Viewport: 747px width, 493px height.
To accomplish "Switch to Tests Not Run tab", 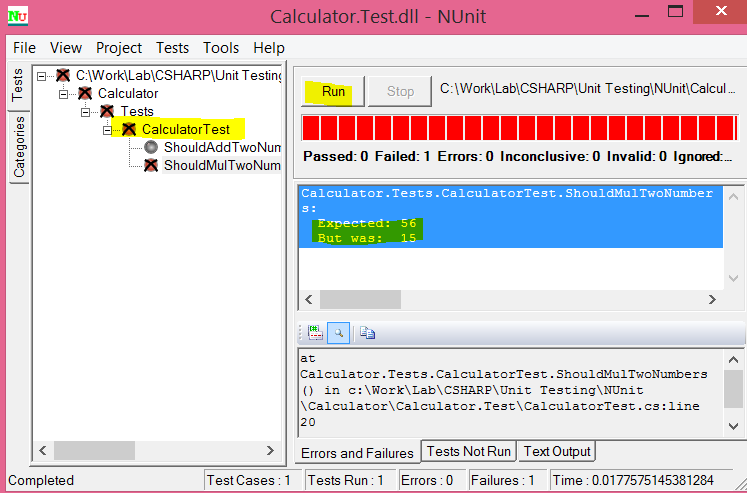I will point(468,452).
